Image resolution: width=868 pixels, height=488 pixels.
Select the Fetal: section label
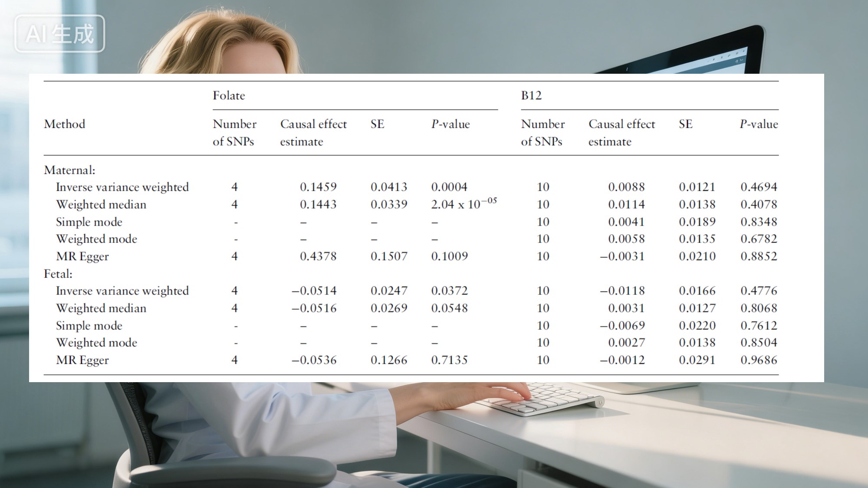click(58, 274)
